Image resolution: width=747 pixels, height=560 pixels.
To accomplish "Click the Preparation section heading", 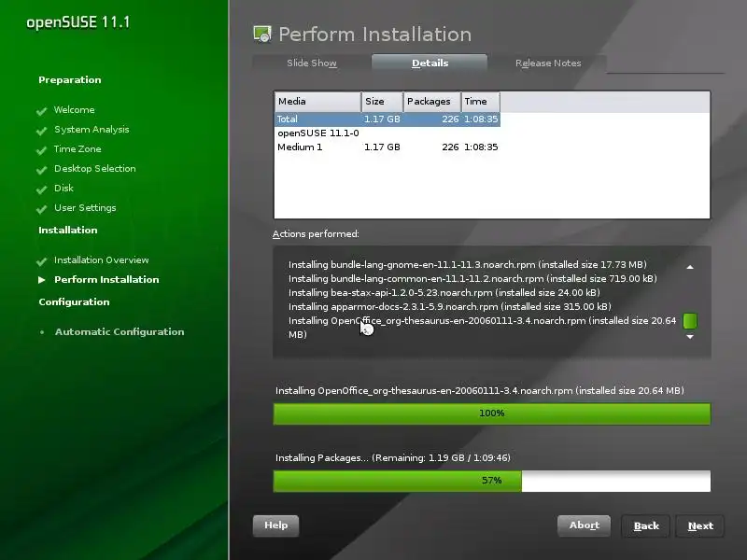I will pos(69,80).
